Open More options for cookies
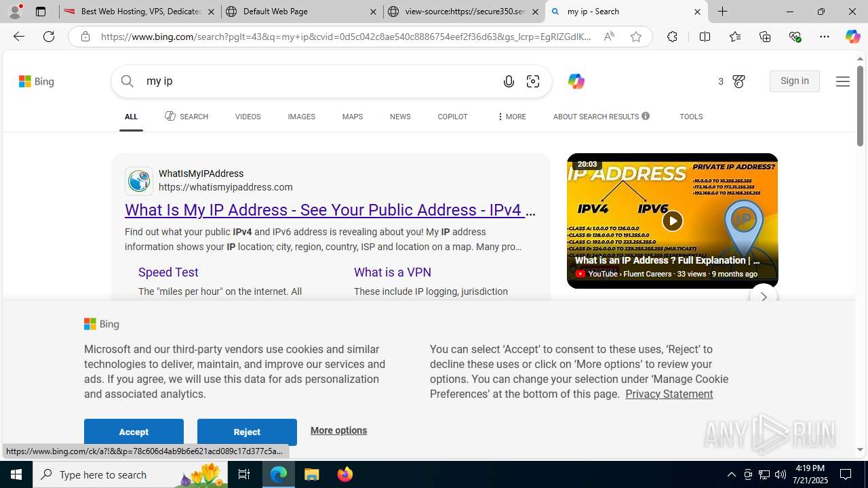 point(338,430)
